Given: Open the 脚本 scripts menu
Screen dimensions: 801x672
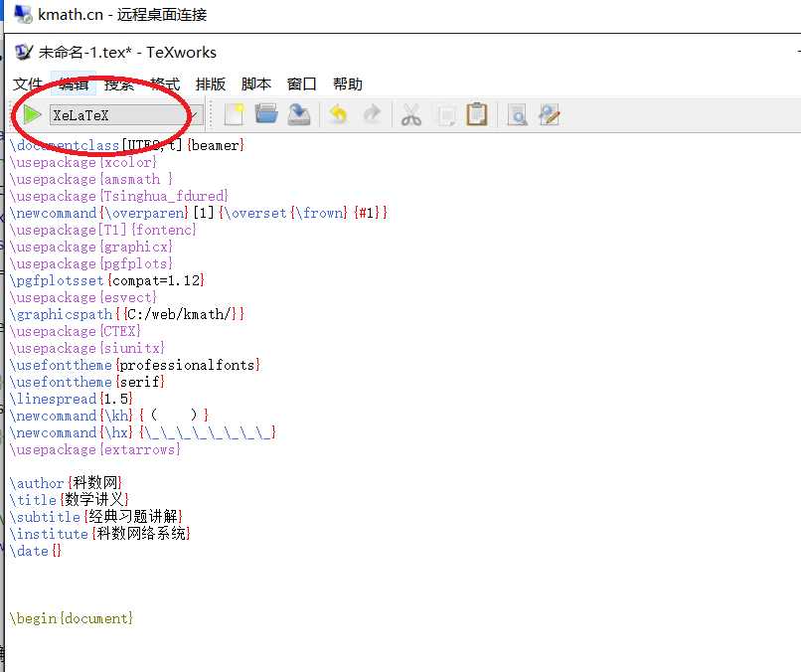Looking at the screenshot, I should click(x=256, y=84).
